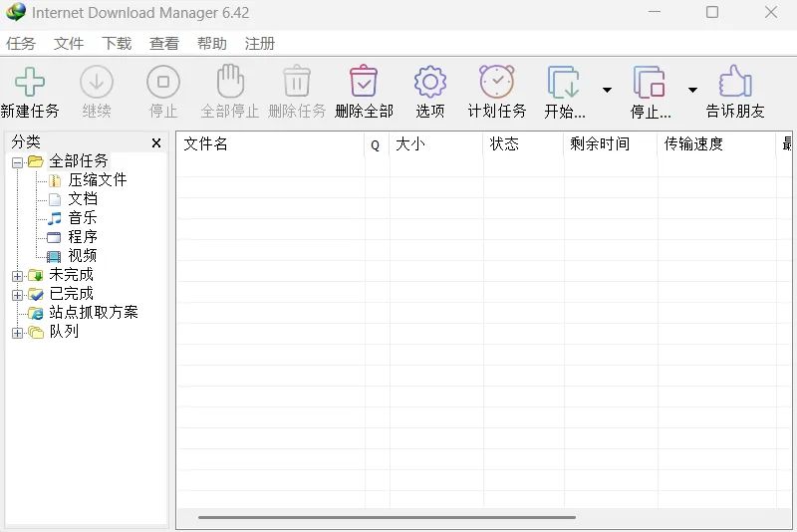Open the 下载 menu

pyautogui.click(x=117, y=43)
